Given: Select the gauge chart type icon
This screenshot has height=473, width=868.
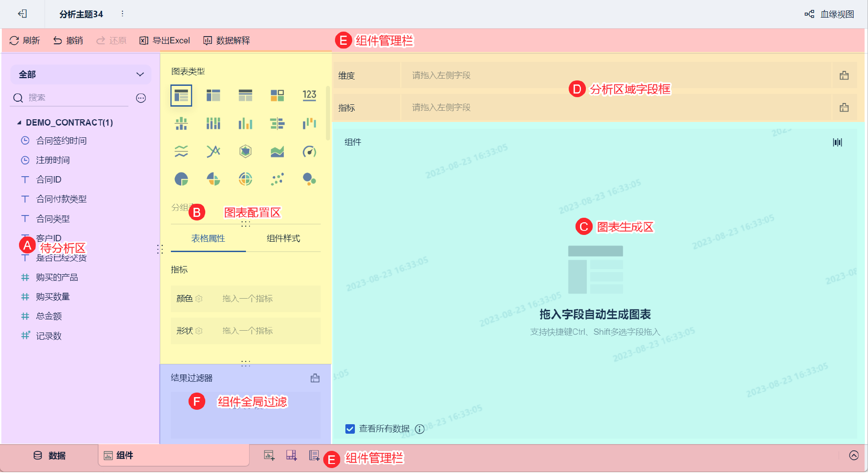Looking at the screenshot, I should (x=309, y=151).
